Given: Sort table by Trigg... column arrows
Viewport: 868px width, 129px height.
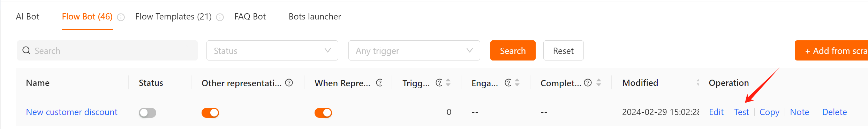Looking at the screenshot, I should click(x=448, y=83).
